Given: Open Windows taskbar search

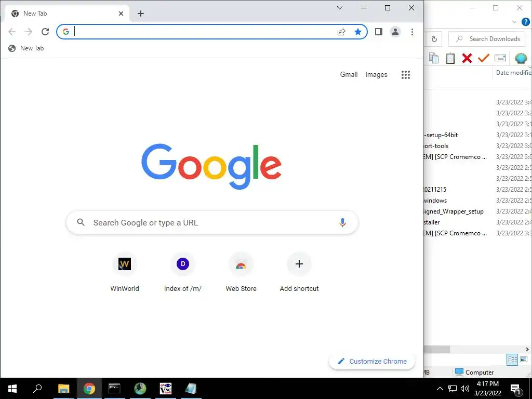Looking at the screenshot, I should coord(37,389).
